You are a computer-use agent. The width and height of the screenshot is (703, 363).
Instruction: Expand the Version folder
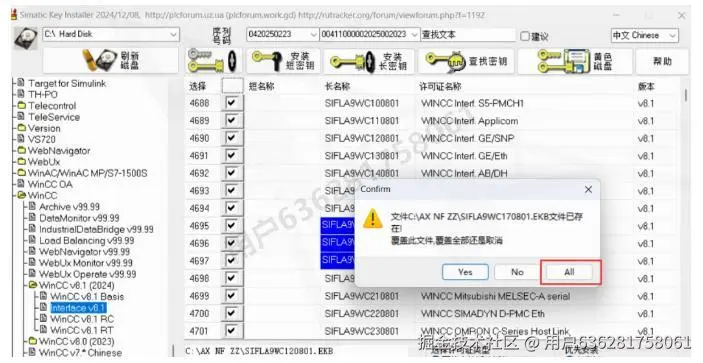point(21,128)
